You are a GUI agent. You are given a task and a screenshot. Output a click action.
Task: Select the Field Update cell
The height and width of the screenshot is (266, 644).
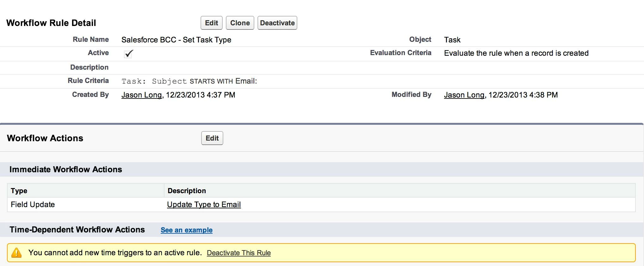(x=33, y=205)
